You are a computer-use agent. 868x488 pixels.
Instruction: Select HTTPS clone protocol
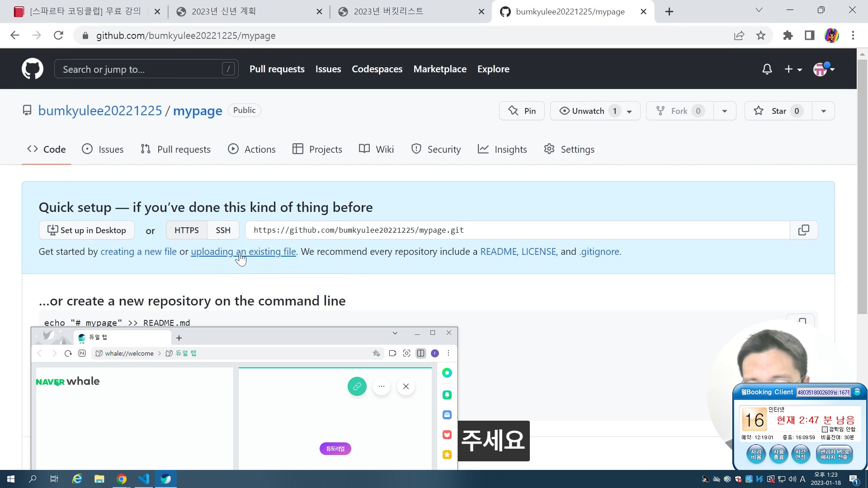(186, 230)
